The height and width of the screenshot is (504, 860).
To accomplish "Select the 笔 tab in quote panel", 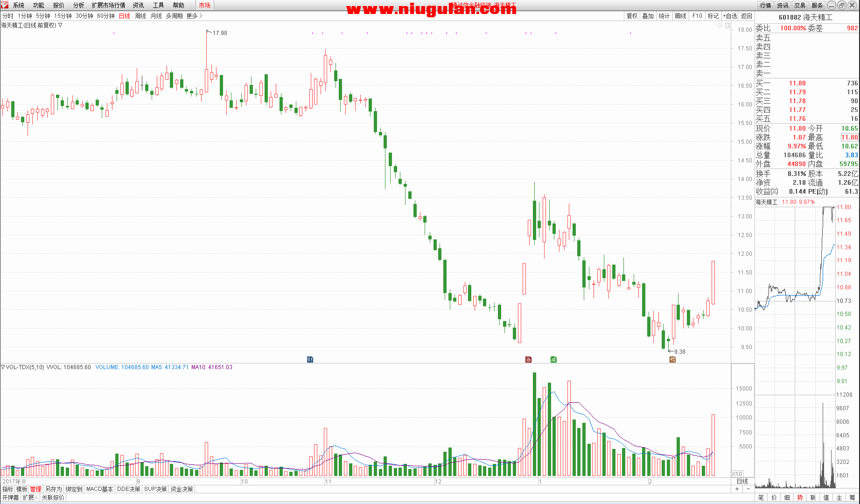I will [x=761, y=497].
